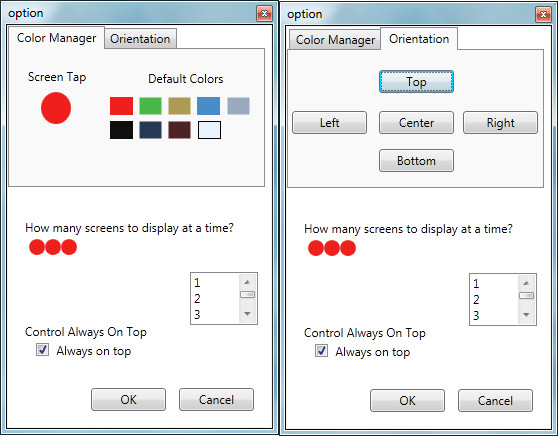Click the red Screen Tap circle
Image resolution: width=560 pixels, height=436 pixels.
pos(56,108)
